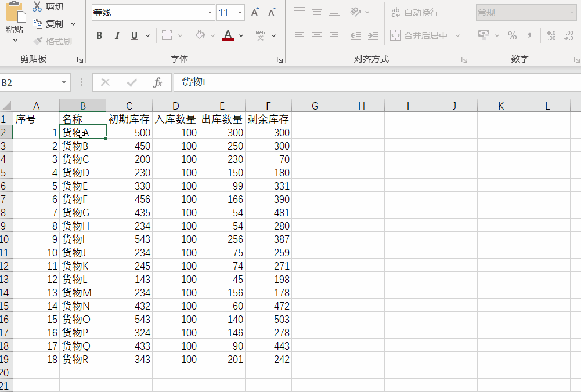Click the Select All corner triangle

coord(6,105)
